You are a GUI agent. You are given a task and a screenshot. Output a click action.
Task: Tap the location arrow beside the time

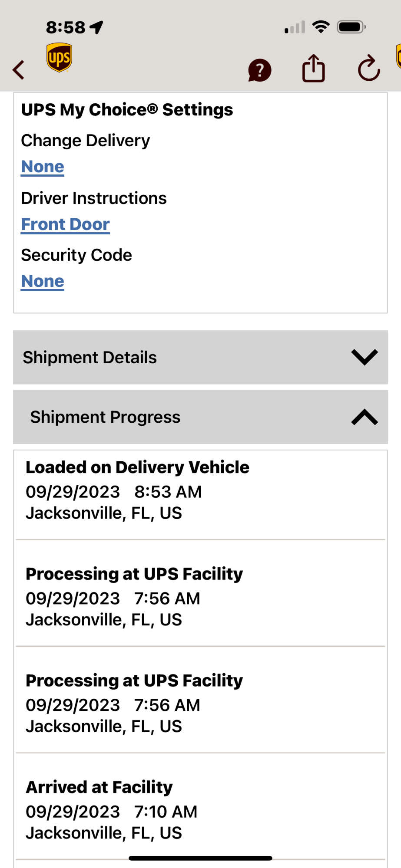pyautogui.click(x=96, y=27)
